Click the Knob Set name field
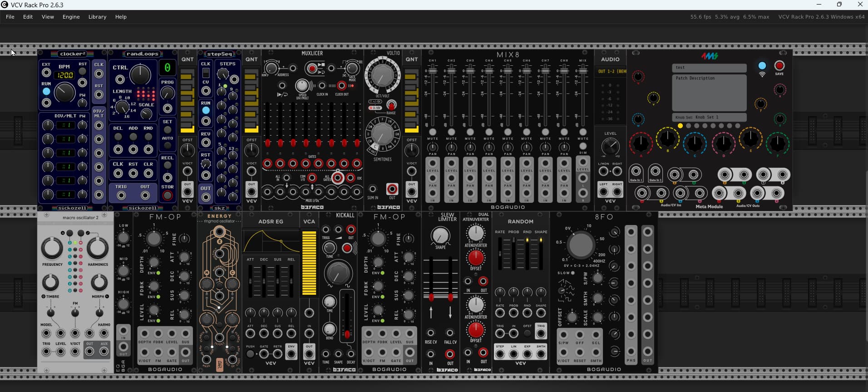Image resolution: width=868 pixels, height=392 pixels. click(x=709, y=117)
